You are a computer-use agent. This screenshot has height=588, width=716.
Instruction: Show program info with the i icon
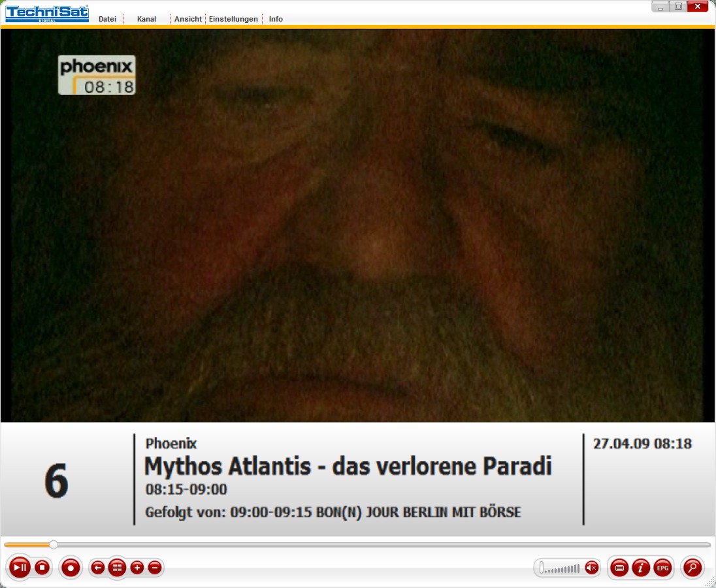coord(641,568)
